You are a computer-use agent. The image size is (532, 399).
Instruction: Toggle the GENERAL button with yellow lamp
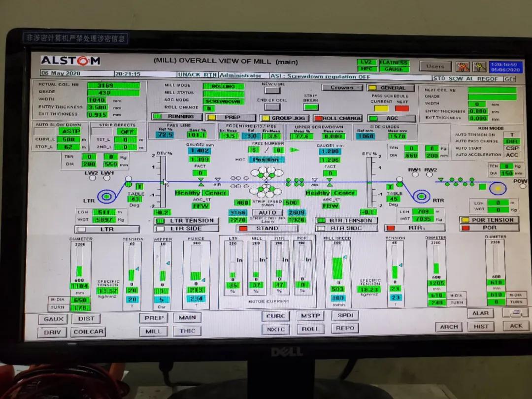click(x=391, y=88)
